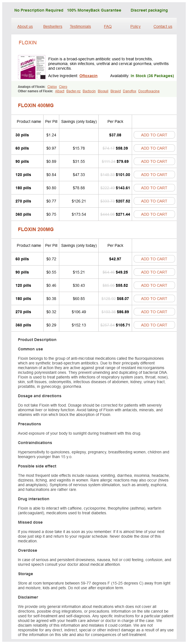Add 90 pills at $79.69 to cart

tap(154, 161)
